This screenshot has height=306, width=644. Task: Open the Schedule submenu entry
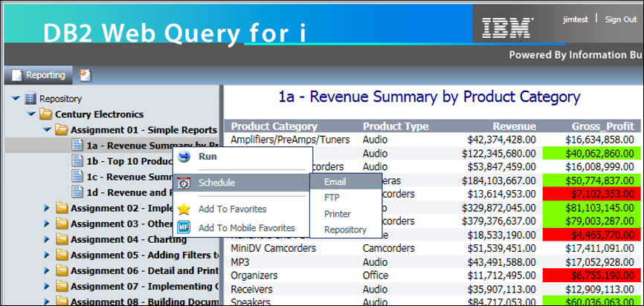point(241,183)
